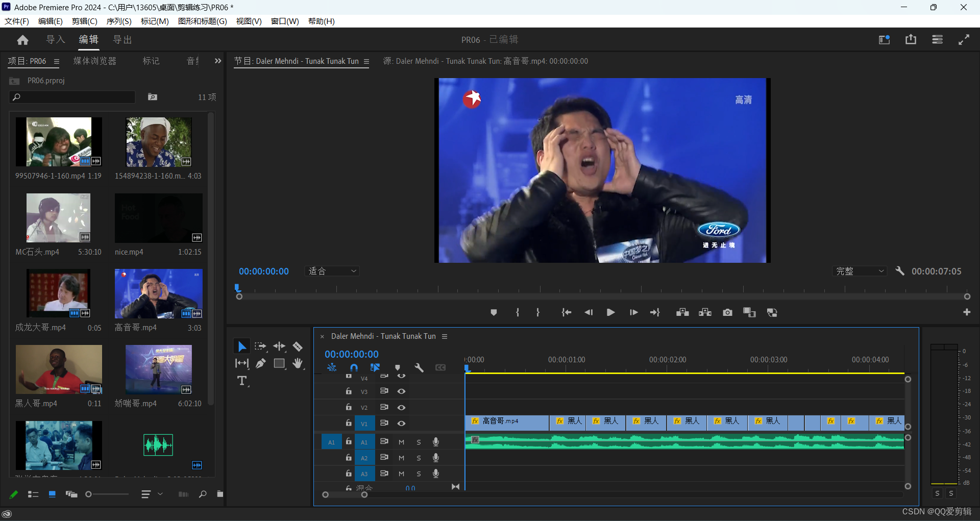Toggle V1 track output eye icon
This screenshot has height=521, width=980.
click(x=402, y=423)
